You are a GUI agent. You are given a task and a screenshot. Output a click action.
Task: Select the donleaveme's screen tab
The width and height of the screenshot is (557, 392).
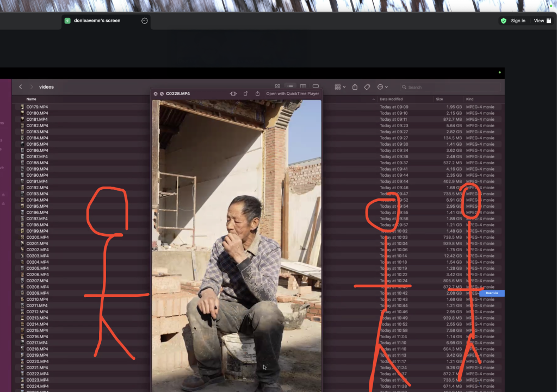97,21
